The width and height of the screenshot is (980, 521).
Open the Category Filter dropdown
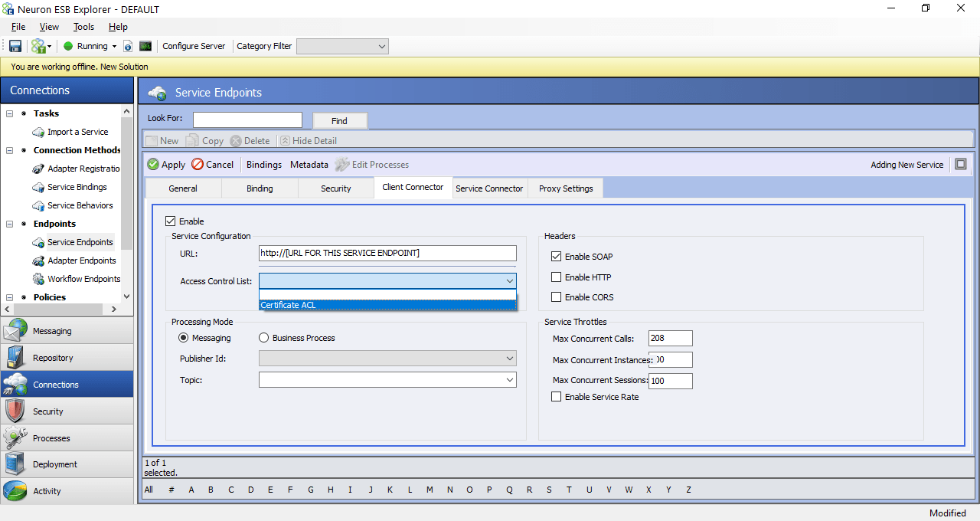(342, 46)
